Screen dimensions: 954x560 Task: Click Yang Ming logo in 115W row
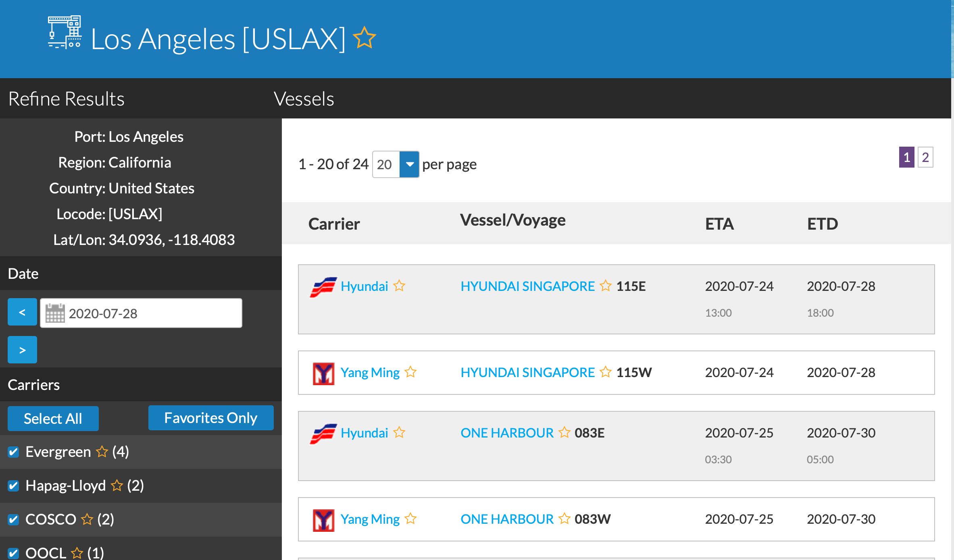(x=323, y=373)
